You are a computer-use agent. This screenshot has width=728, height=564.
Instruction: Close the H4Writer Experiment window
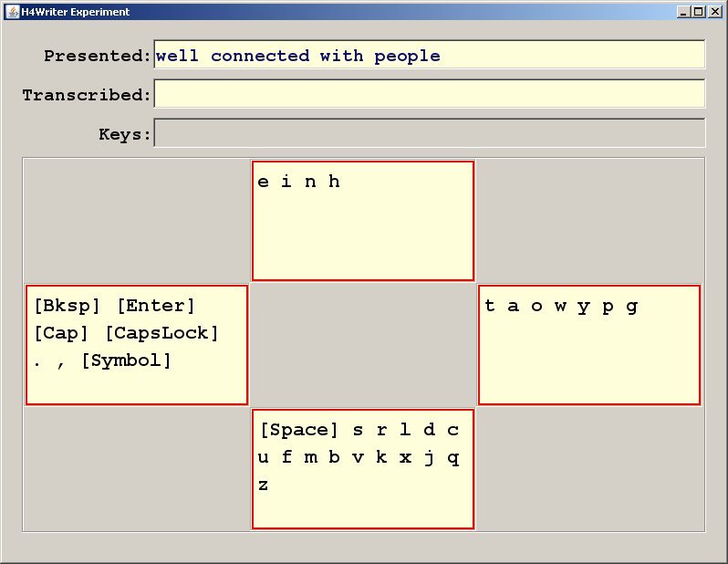coord(714,12)
